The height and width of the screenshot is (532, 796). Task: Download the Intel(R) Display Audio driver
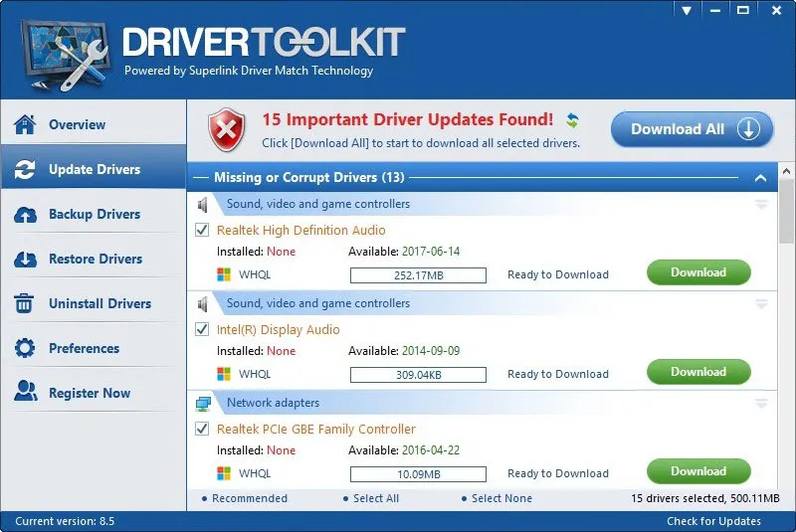click(x=698, y=372)
